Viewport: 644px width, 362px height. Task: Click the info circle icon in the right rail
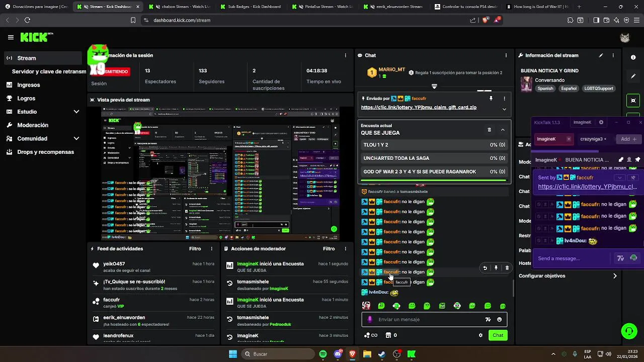(633, 57)
